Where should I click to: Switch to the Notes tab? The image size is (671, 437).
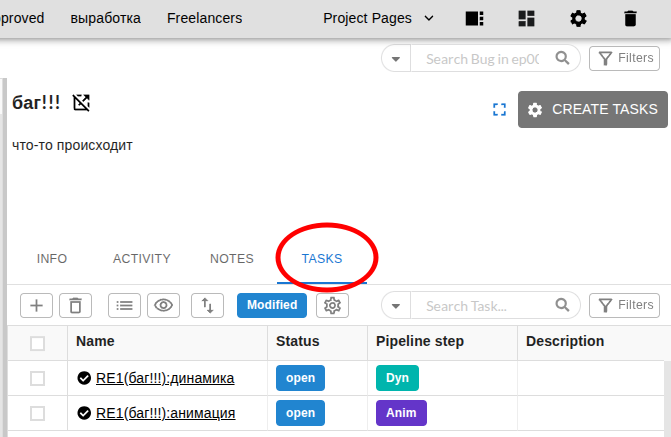[x=231, y=259]
